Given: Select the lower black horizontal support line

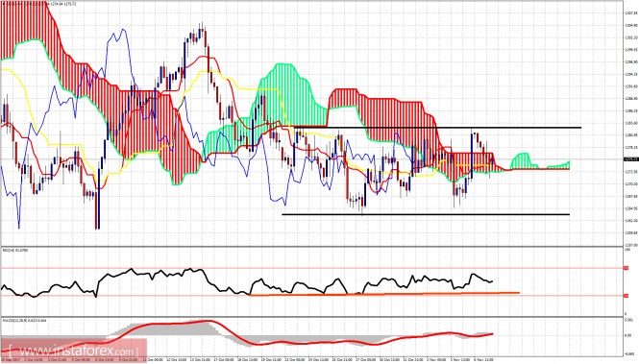Looking at the screenshot, I should tap(426, 214).
